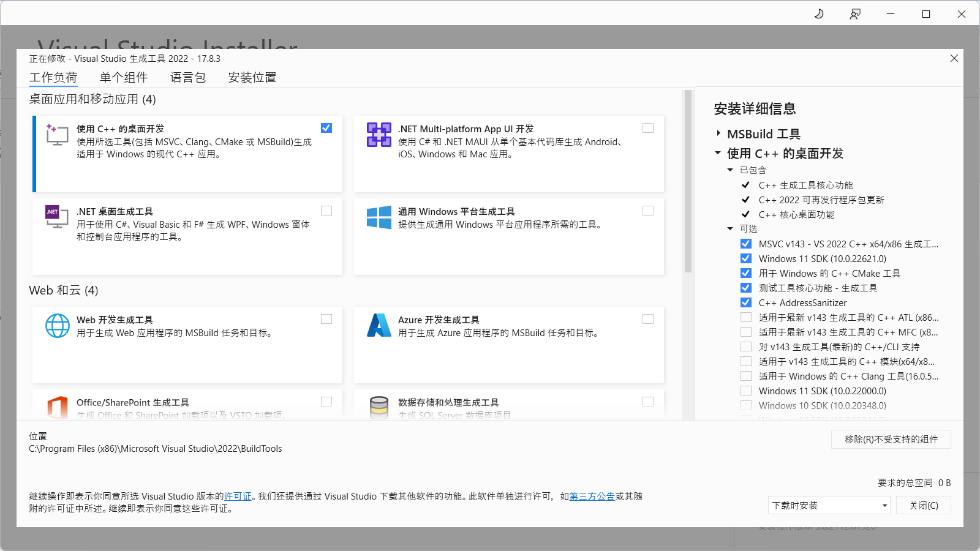Click the workloads list vertical scrollbar
The width and height of the screenshot is (980, 551).
(688, 181)
